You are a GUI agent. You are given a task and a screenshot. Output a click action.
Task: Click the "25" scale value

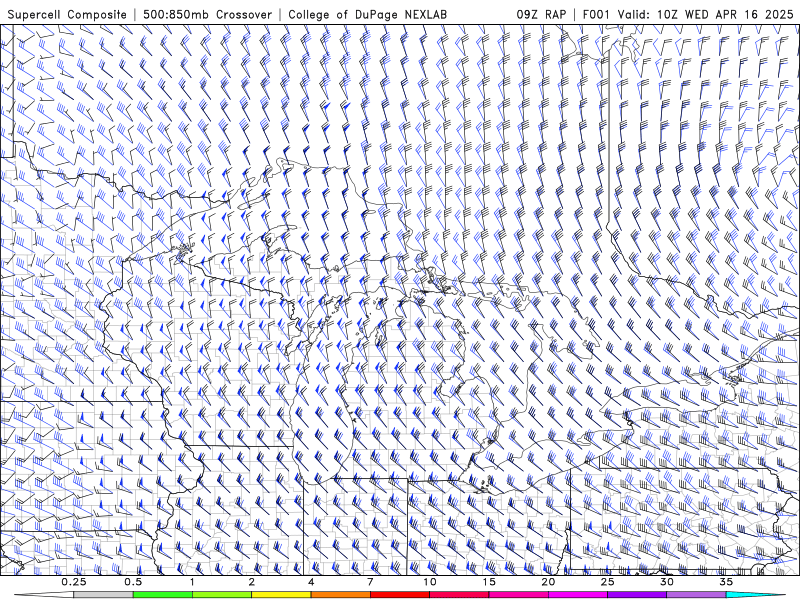click(607, 582)
